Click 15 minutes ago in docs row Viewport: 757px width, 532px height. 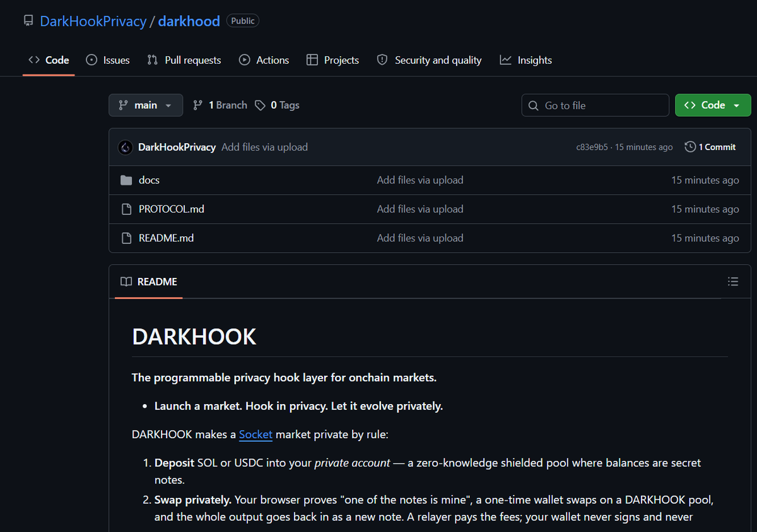point(705,180)
